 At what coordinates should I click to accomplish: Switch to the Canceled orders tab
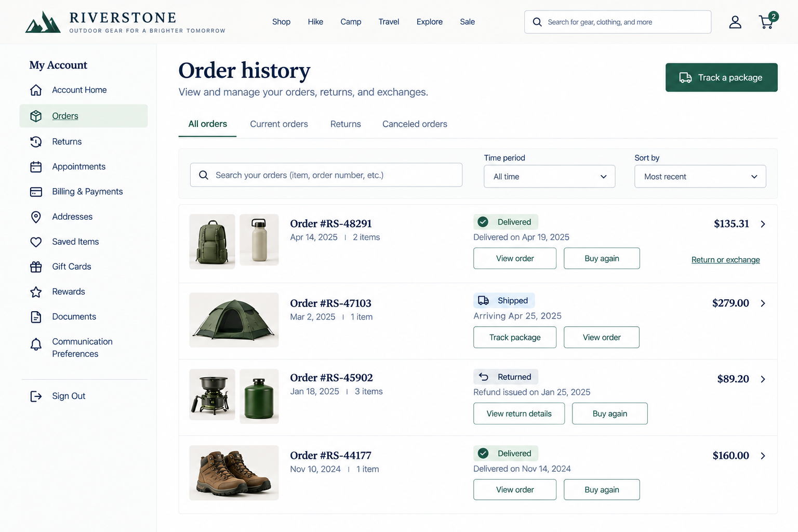415,124
